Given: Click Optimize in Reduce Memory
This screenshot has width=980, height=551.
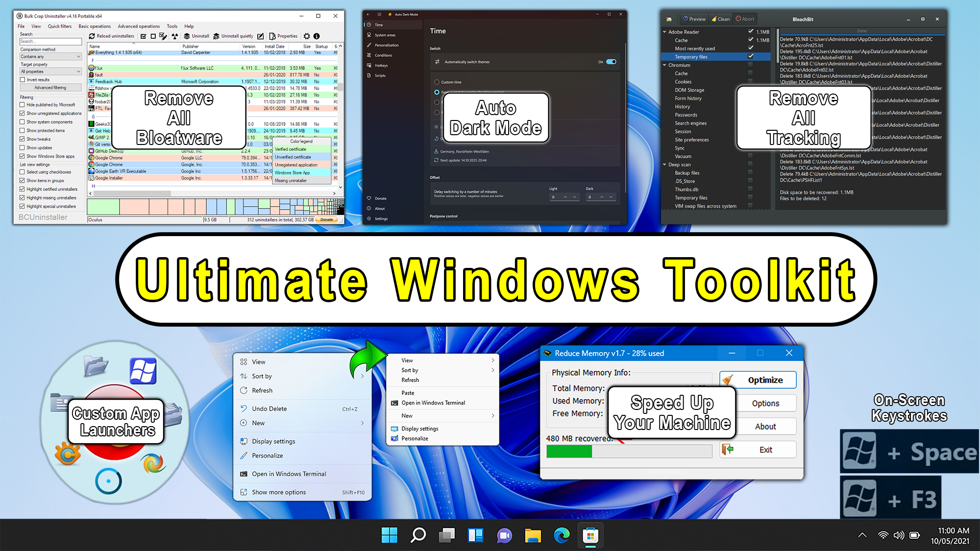Looking at the screenshot, I should [758, 380].
